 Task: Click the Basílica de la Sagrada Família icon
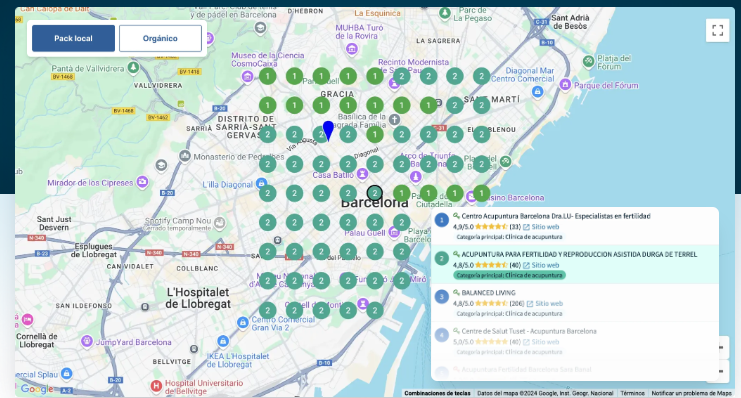coord(395,119)
